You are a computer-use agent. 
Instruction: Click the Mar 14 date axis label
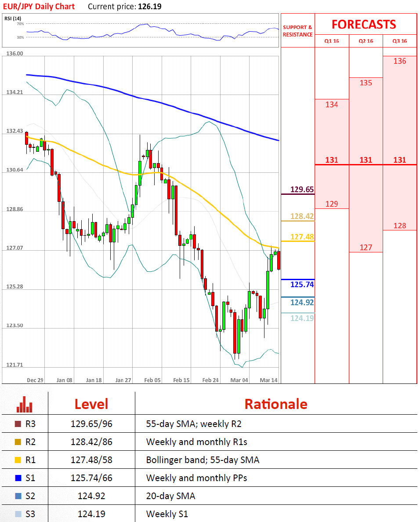[268, 380]
